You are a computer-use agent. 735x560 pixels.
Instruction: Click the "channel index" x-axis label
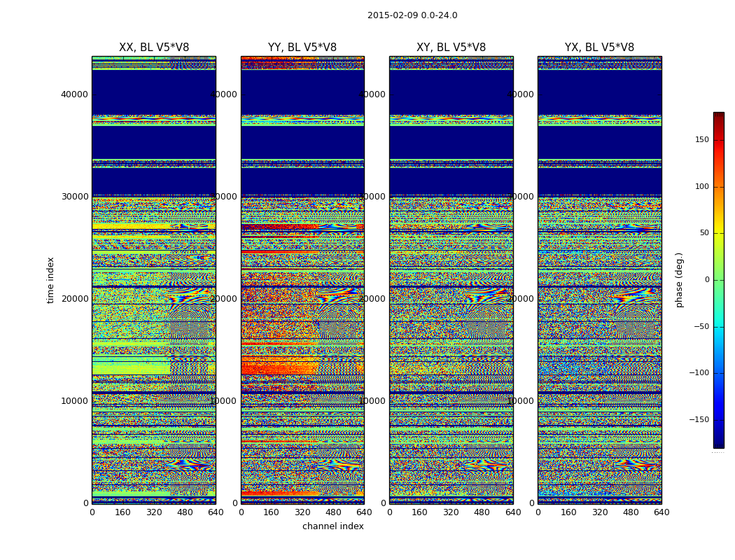point(333,526)
